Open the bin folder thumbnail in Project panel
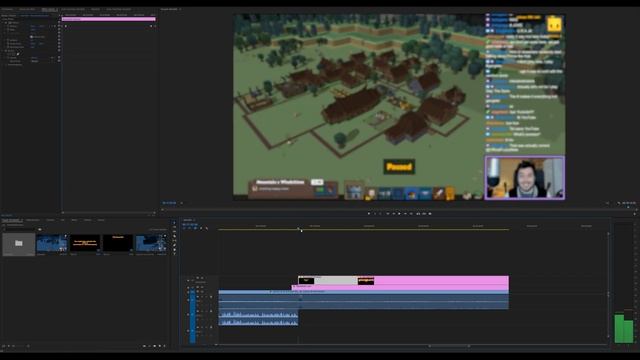The image size is (640, 360). 19,243
